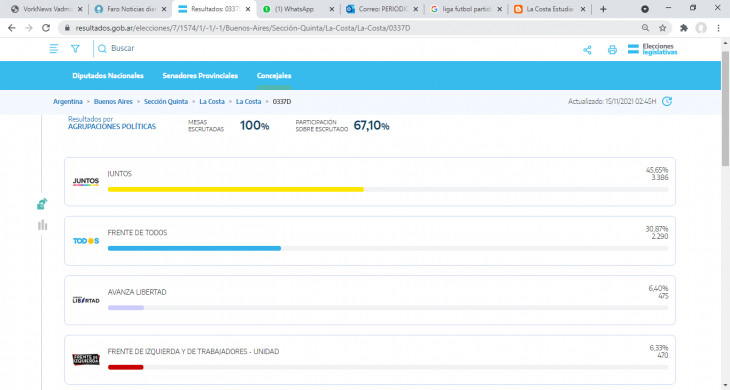Reload the page with browser refresh
This screenshot has width=730, height=390.
coord(46,28)
